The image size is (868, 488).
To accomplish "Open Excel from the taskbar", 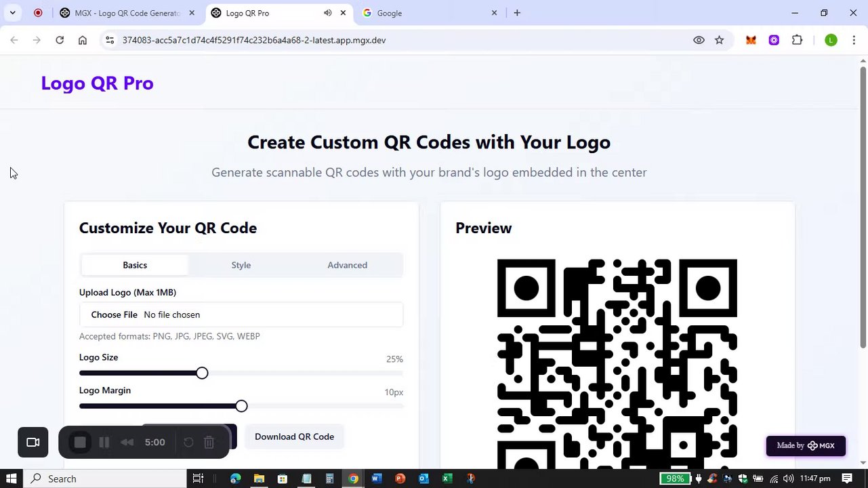I will pos(447,479).
